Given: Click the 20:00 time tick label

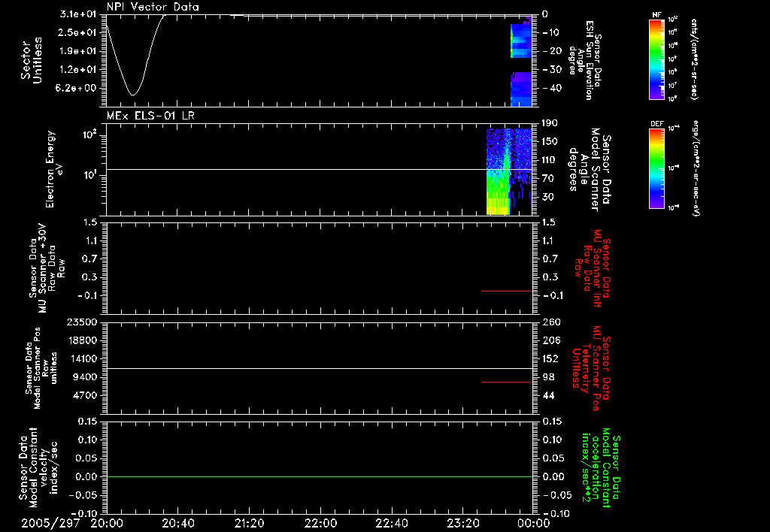Looking at the screenshot, I should (107, 523).
